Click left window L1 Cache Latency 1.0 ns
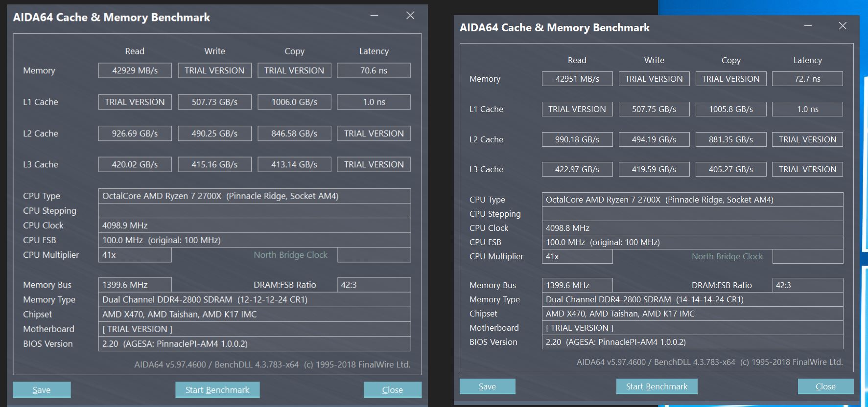Screen dimensions: 868x407 tap(374, 102)
